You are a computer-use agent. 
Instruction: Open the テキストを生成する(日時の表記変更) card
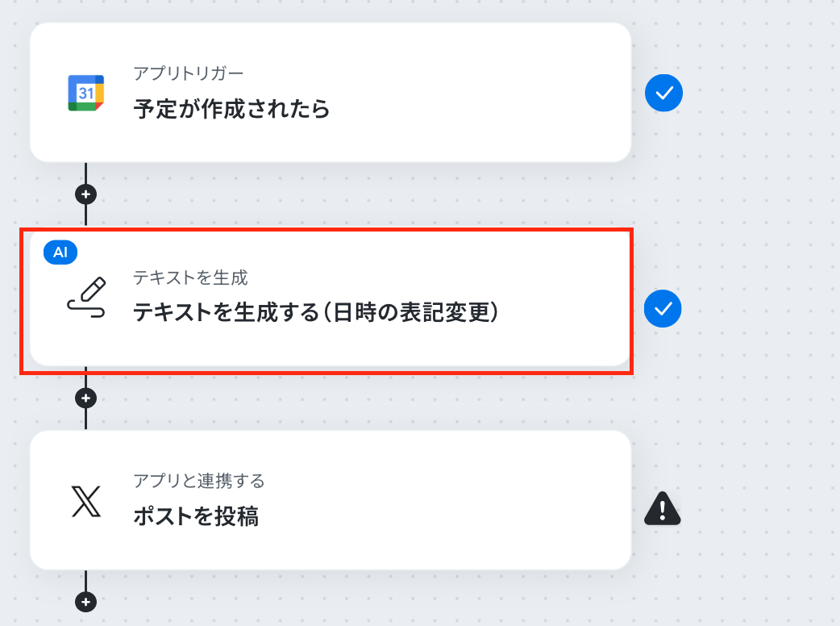(x=331, y=298)
